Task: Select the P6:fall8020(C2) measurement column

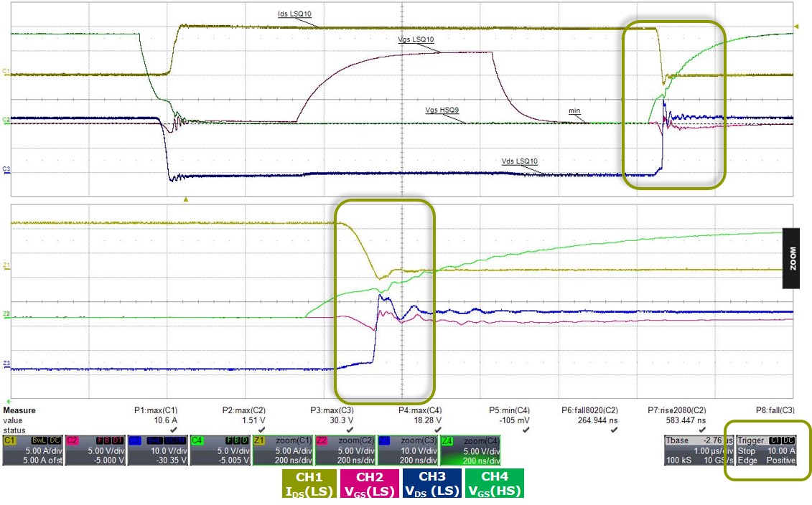Action: point(589,411)
